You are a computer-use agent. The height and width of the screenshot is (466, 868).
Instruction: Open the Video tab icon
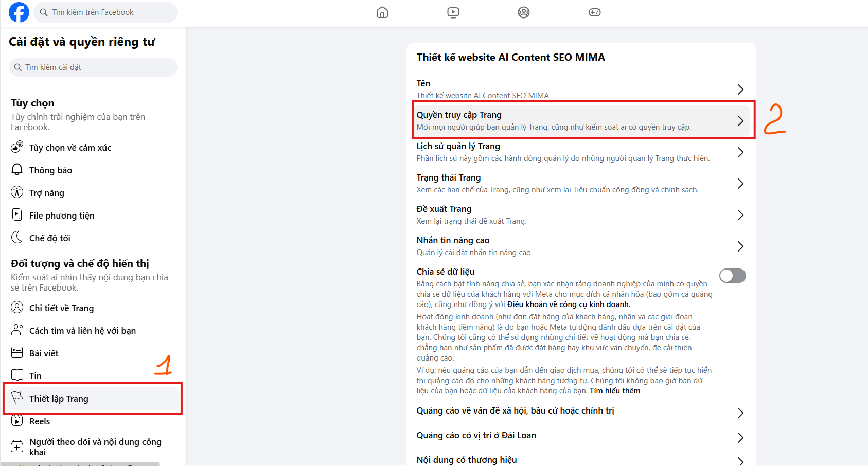coord(453,12)
